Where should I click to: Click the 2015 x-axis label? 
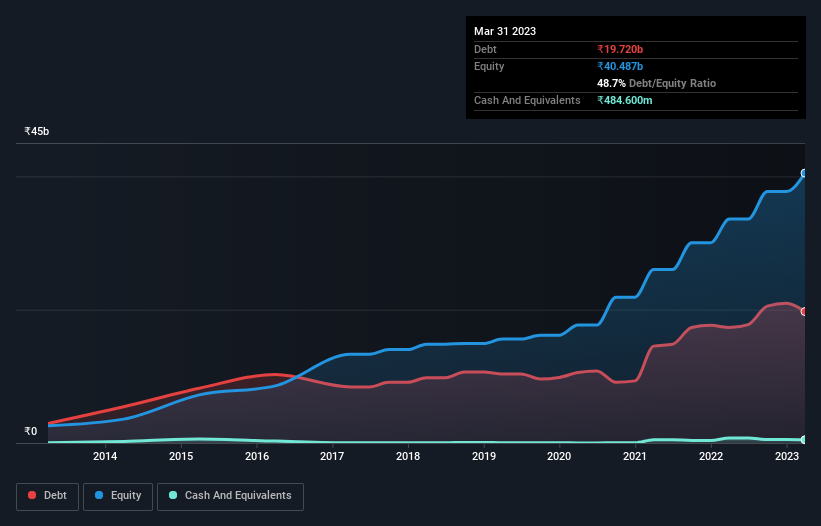(x=181, y=456)
